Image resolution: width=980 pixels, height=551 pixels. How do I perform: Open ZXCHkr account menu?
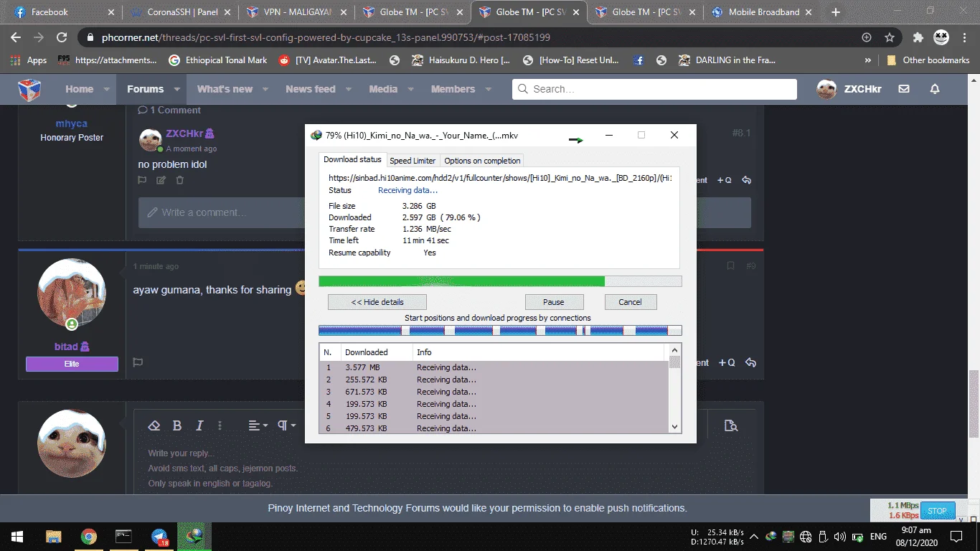pos(849,89)
